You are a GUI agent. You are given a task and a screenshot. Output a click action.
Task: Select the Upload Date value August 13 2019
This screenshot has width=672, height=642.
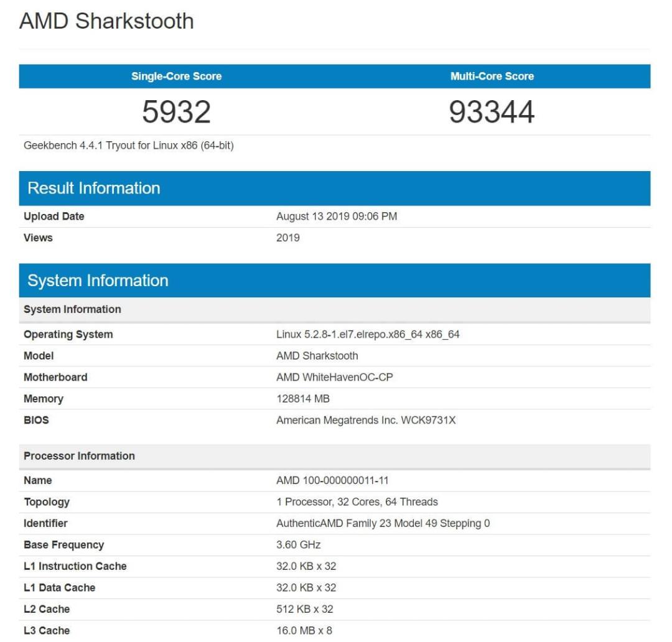click(x=337, y=216)
